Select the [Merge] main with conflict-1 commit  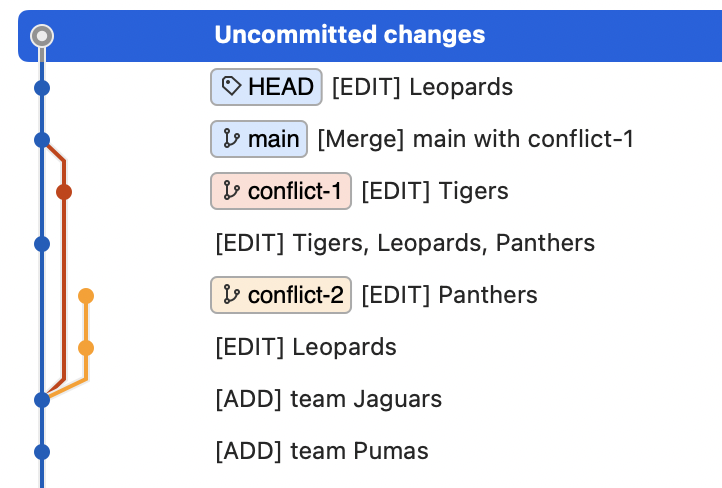coord(476,139)
